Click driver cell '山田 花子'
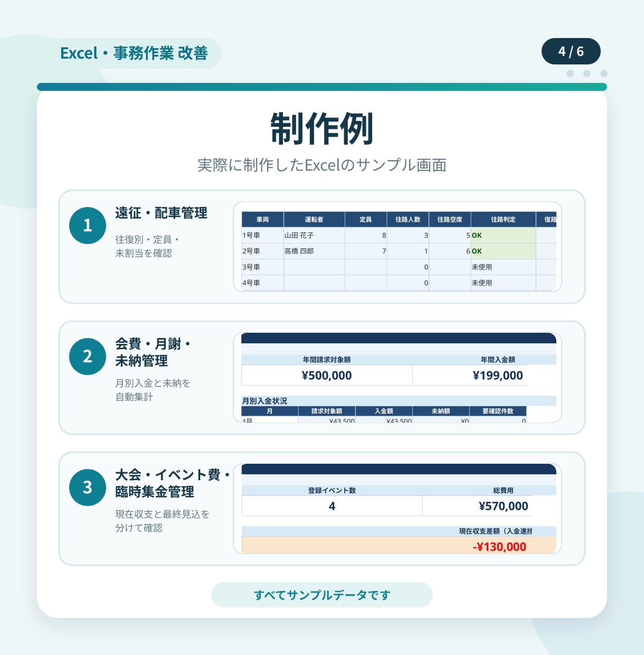The width and height of the screenshot is (644, 655). (x=314, y=235)
